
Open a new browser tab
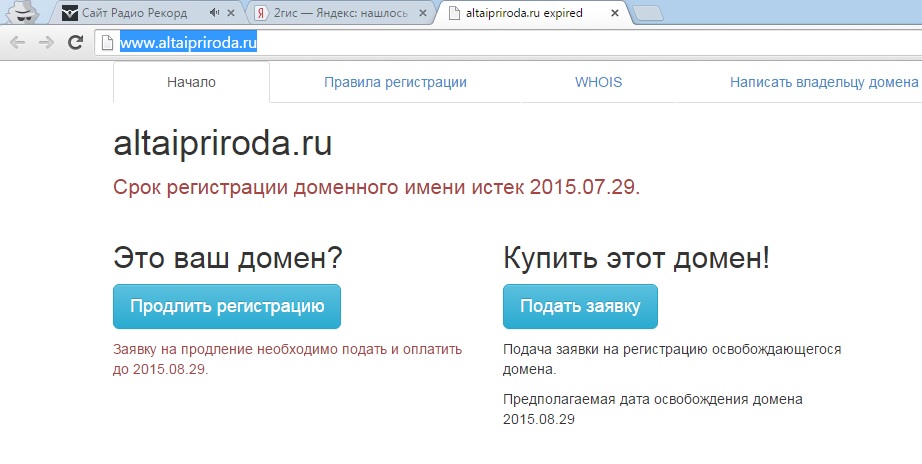pyautogui.click(x=651, y=14)
